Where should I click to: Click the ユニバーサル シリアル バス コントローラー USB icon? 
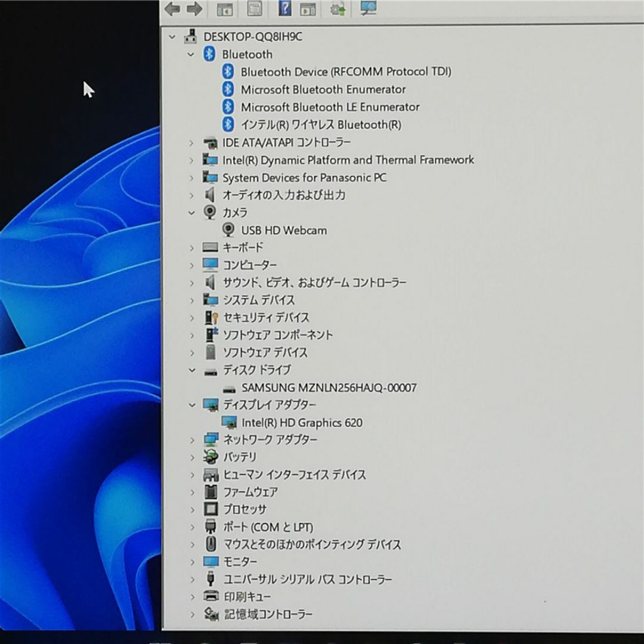210,578
